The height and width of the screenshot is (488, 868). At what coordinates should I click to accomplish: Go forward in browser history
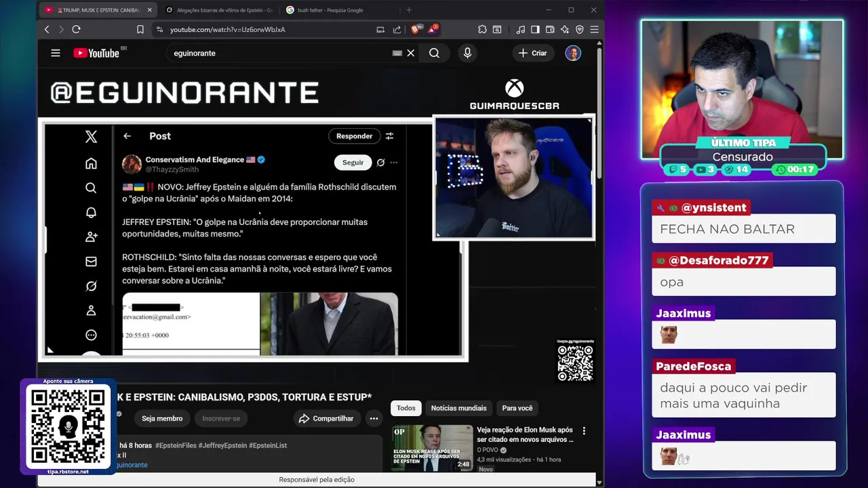(61, 29)
